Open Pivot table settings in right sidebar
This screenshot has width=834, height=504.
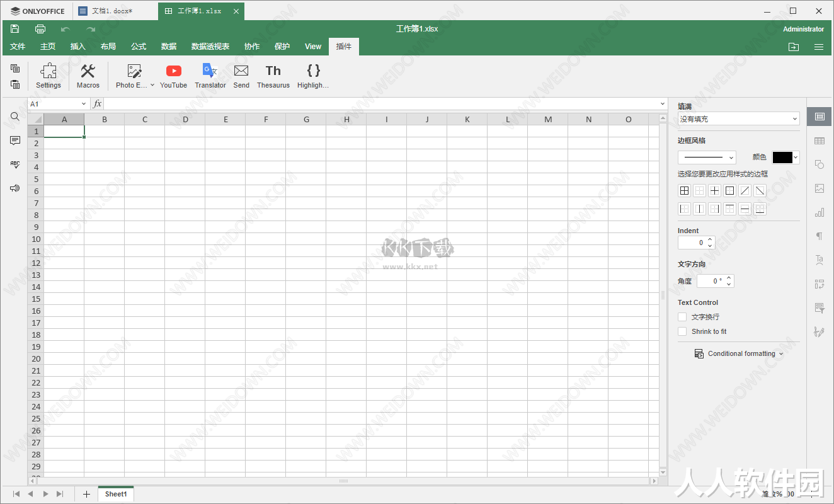click(x=820, y=283)
